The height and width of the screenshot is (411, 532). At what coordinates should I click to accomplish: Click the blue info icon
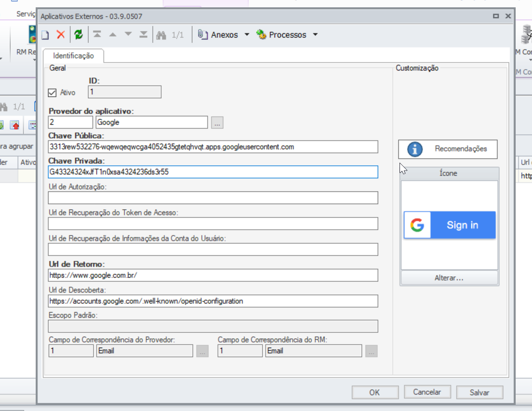click(415, 149)
